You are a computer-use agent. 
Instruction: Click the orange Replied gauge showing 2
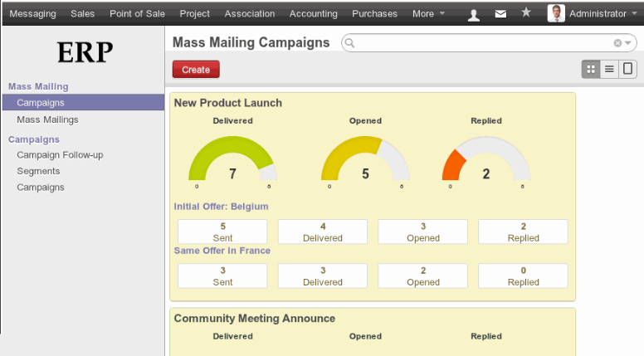[485, 160]
